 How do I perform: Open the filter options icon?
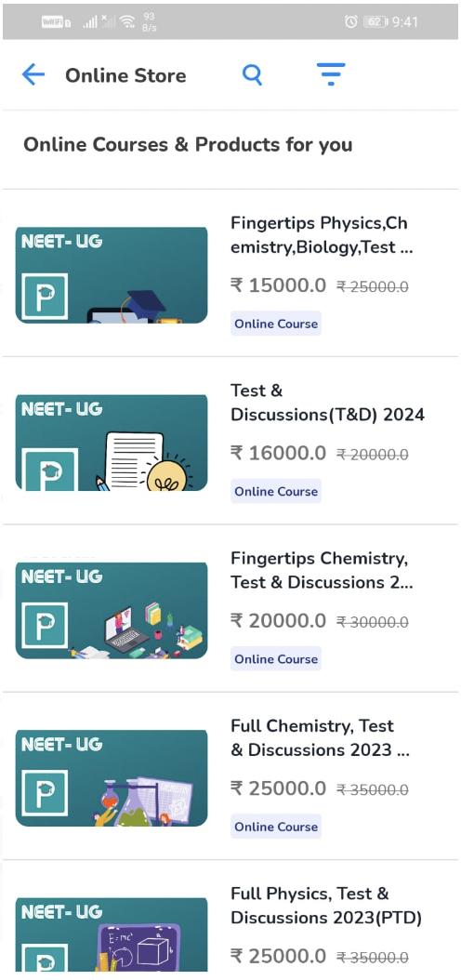(x=331, y=75)
